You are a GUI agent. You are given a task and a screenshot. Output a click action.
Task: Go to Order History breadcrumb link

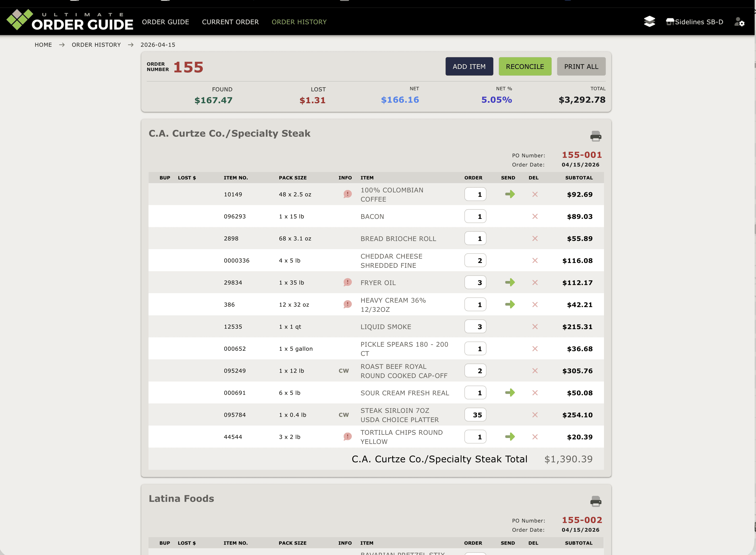coord(96,45)
